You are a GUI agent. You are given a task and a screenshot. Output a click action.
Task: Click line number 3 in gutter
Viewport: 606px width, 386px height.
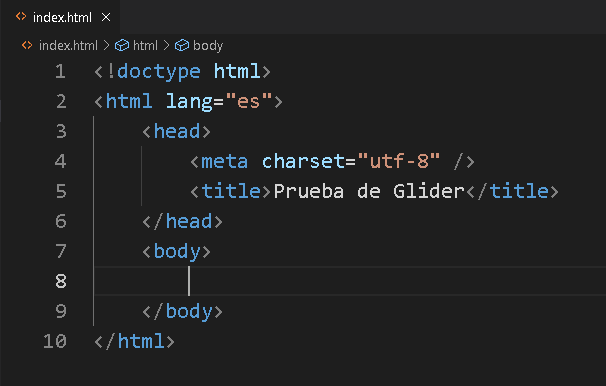(x=61, y=131)
